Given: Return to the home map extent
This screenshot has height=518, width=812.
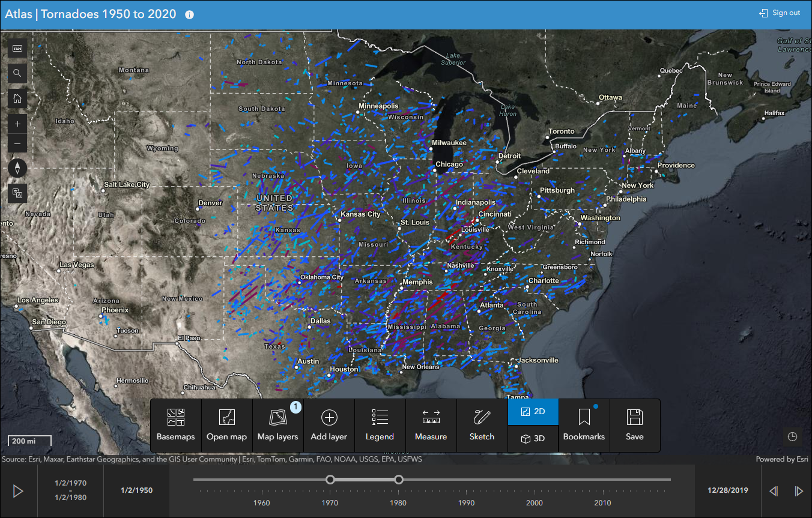Looking at the screenshot, I should 17,98.
